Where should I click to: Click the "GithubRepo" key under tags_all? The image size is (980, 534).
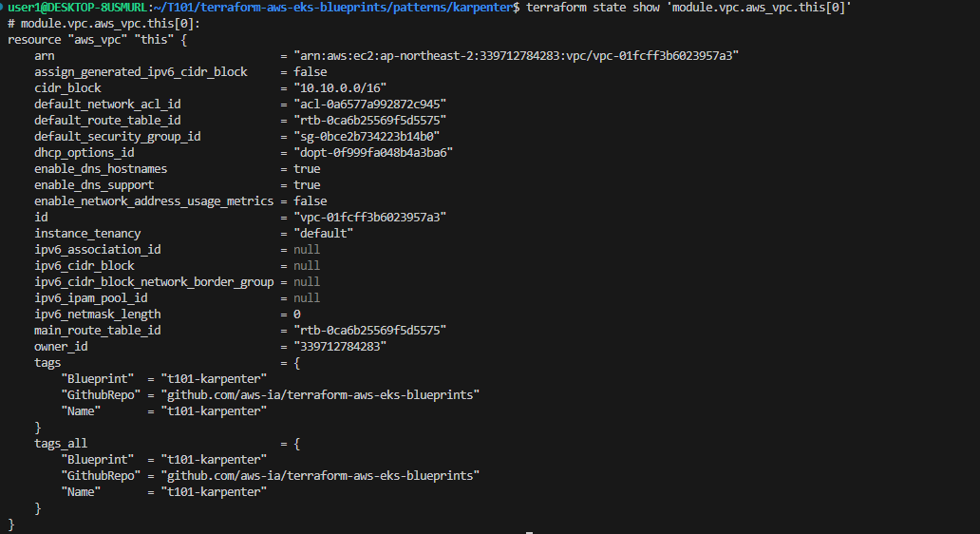tap(101, 476)
